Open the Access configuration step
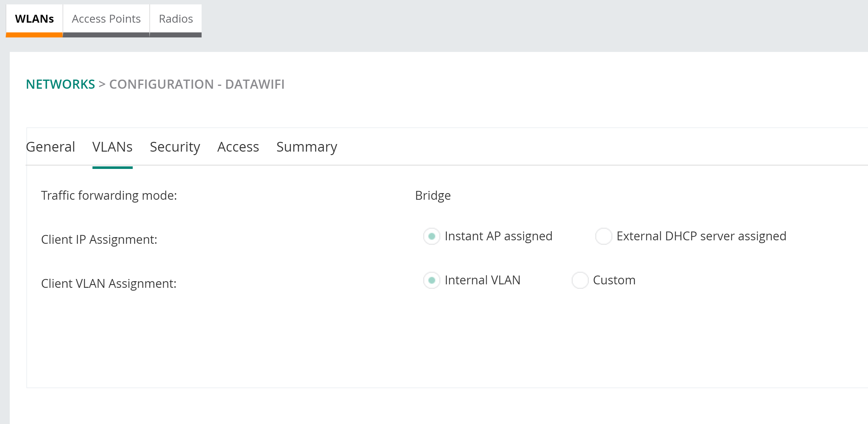Image resolution: width=868 pixels, height=424 pixels. [238, 147]
